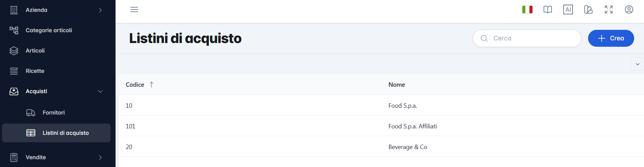Focus the Cerca search field
Image resolution: width=644 pixels, height=167 pixels.
(x=527, y=38)
